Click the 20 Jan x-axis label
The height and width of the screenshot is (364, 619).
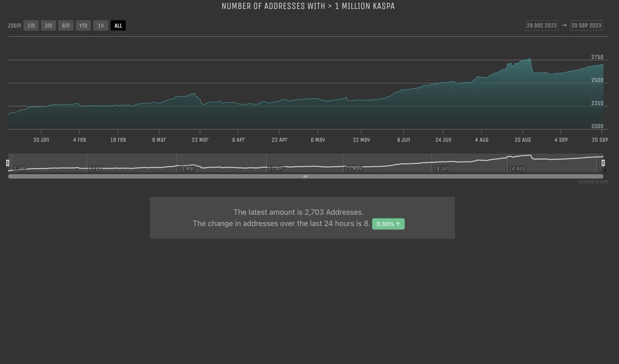coord(41,140)
